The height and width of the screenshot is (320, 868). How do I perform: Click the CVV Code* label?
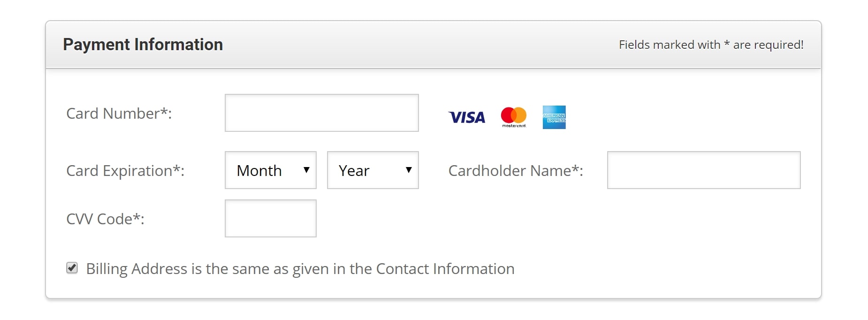tap(105, 219)
